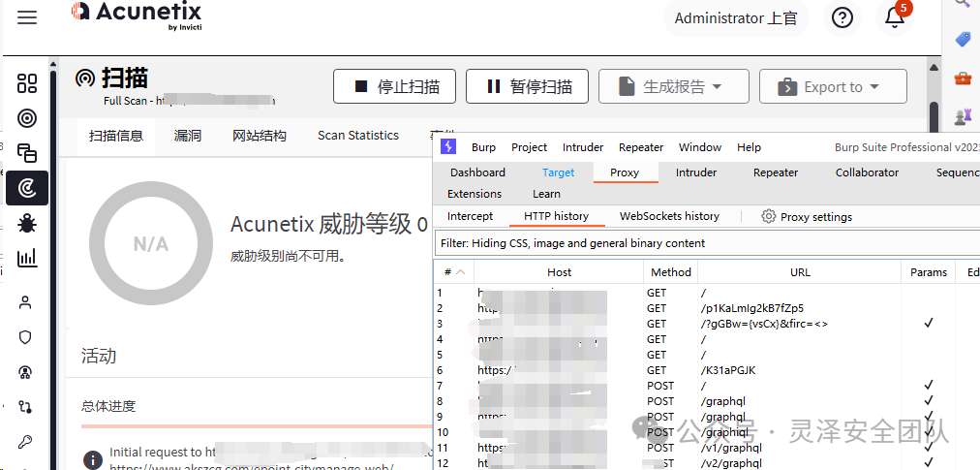Open Reports bar chart sidebar icon

point(27,257)
